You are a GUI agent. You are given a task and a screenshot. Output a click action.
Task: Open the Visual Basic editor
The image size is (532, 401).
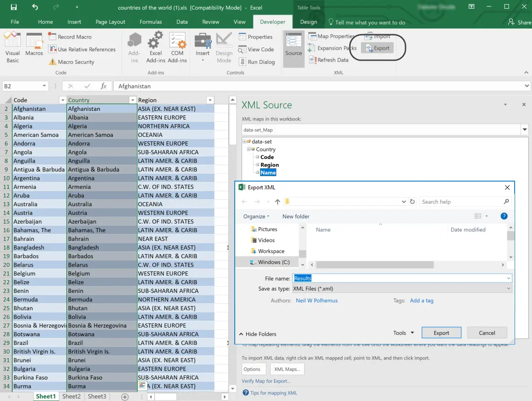[12, 47]
